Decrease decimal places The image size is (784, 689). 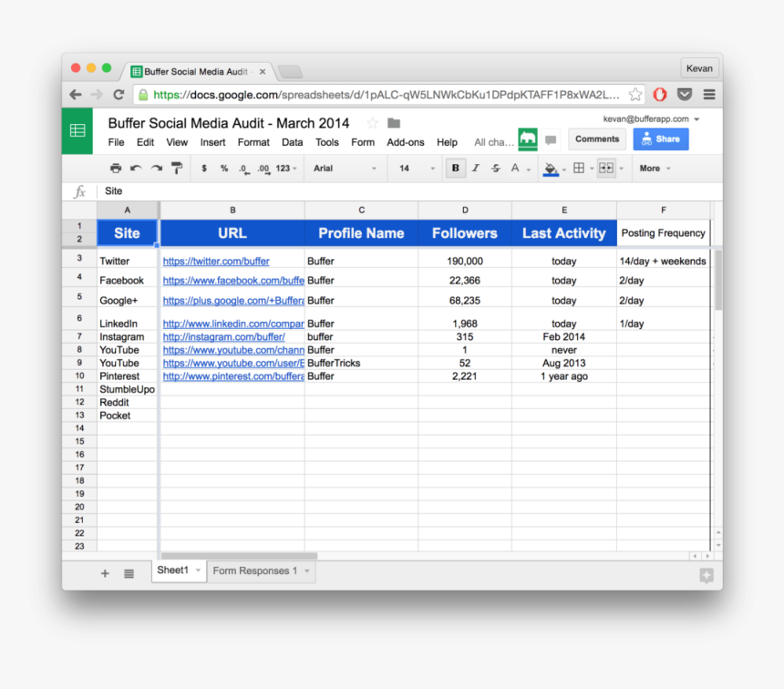243,169
